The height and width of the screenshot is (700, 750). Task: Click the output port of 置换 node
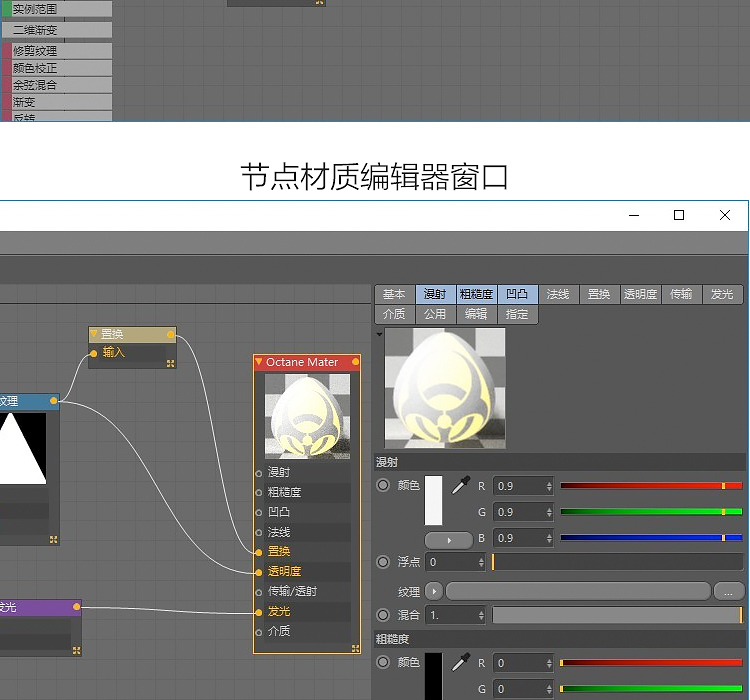[171, 334]
